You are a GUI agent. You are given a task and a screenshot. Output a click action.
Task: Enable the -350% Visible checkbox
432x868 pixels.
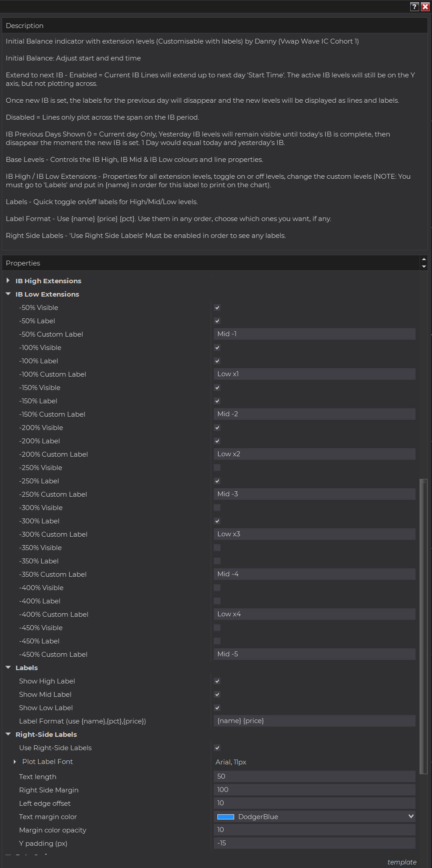pyautogui.click(x=217, y=547)
